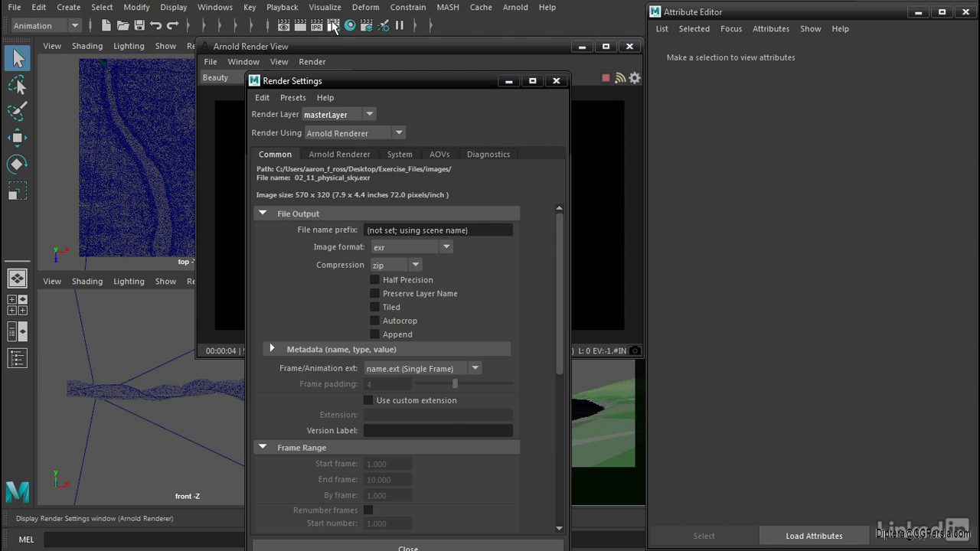The image size is (980, 551).
Task: Activate the Rotate tool
Action: (x=18, y=164)
